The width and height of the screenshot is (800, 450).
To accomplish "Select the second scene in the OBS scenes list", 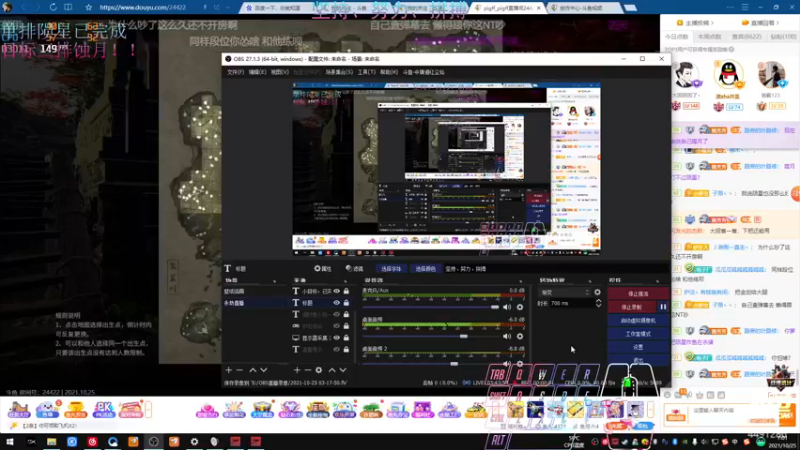I will click(255, 303).
